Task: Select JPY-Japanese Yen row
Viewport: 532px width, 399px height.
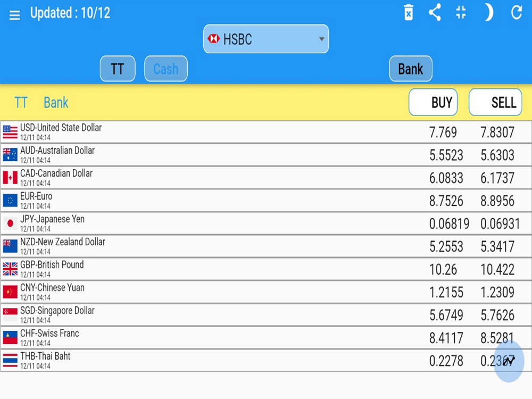Action: (266, 223)
